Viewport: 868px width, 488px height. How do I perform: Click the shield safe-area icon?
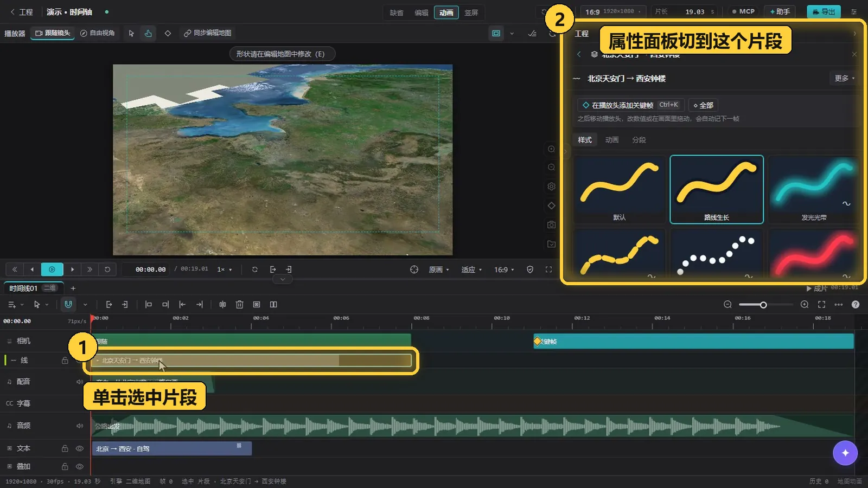pos(530,269)
